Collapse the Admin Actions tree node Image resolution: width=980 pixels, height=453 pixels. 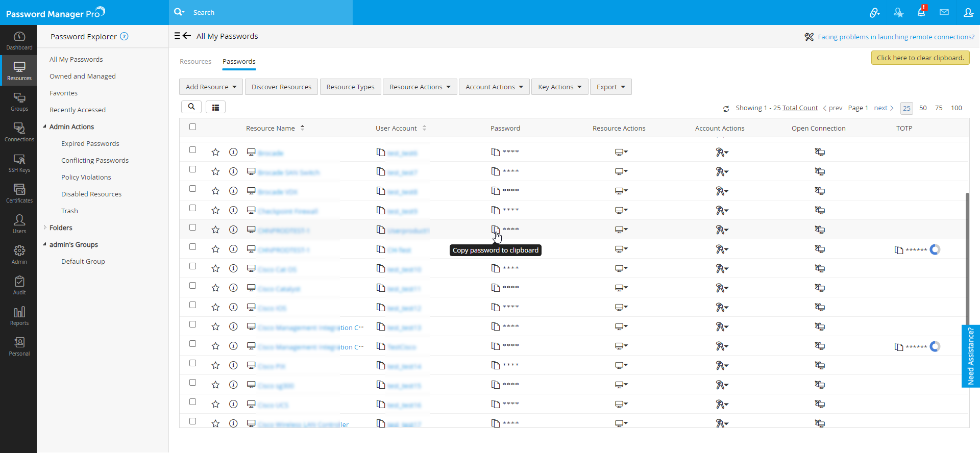[x=44, y=127]
